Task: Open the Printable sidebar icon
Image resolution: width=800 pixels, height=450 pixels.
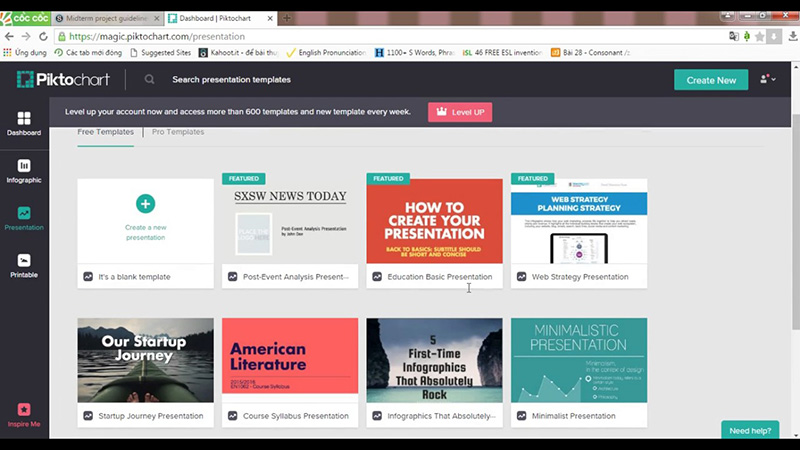Action: tap(24, 260)
